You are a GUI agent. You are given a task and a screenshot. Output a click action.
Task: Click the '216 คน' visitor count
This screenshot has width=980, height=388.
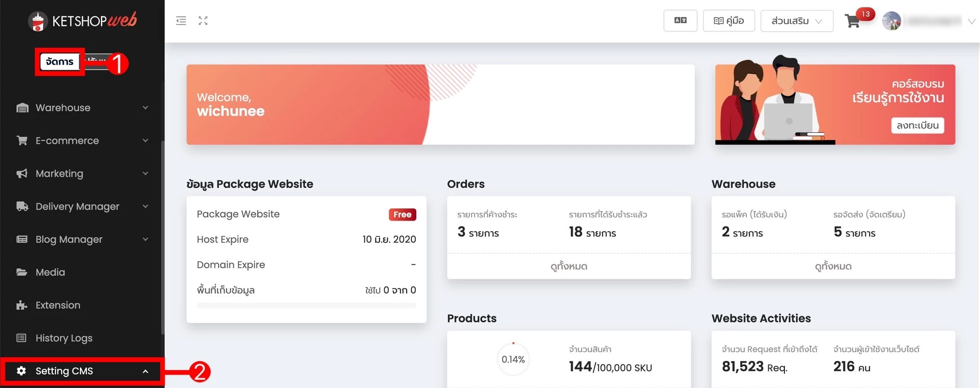852,367
